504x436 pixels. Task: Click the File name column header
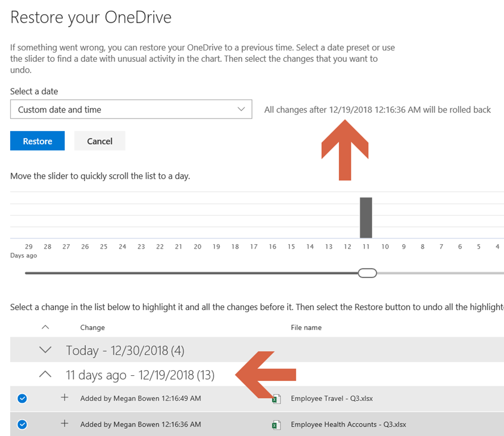[x=306, y=328]
